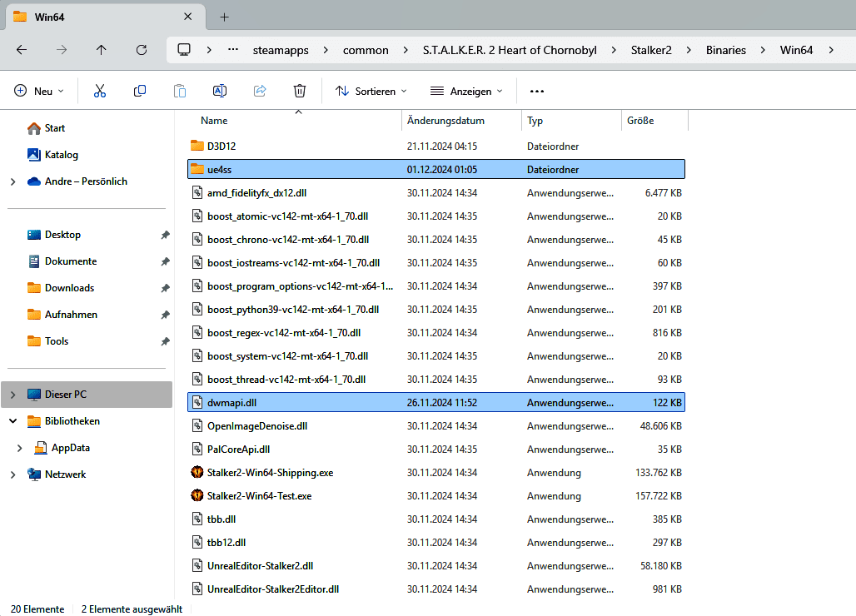Open the Anzeigen view dropdown
The height and width of the screenshot is (616, 856).
pyautogui.click(x=466, y=91)
